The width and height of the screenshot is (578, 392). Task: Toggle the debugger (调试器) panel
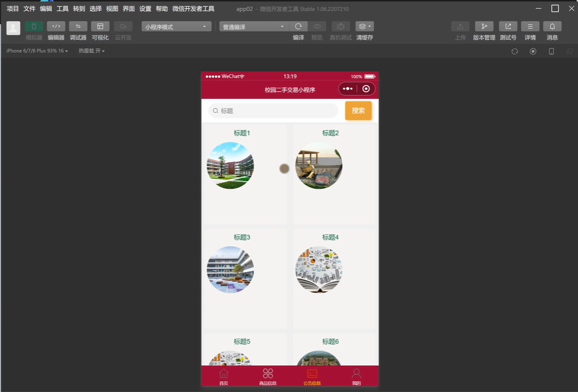click(78, 27)
